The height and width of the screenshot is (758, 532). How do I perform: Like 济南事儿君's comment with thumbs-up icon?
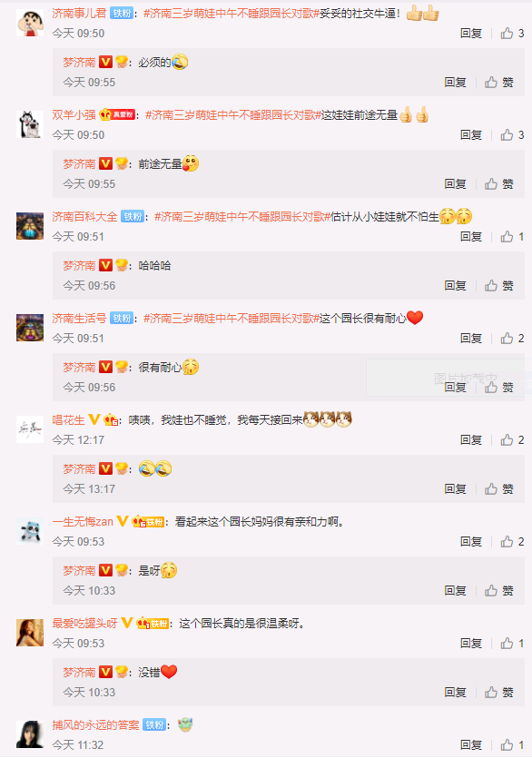(x=512, y=34)
